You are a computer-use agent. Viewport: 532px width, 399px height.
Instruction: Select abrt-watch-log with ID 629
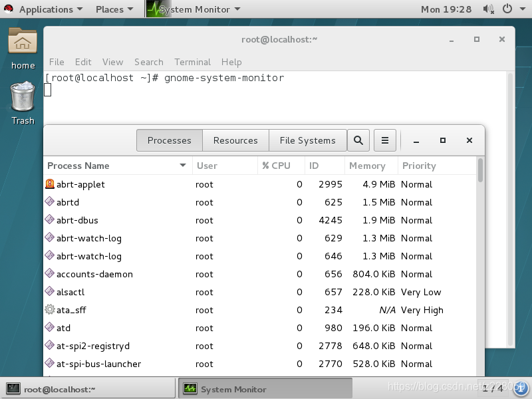point(89,238)
